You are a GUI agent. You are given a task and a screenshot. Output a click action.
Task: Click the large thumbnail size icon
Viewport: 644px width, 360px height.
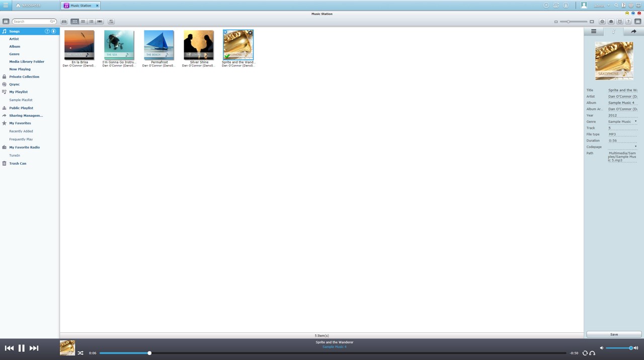(x=592, y=22)
